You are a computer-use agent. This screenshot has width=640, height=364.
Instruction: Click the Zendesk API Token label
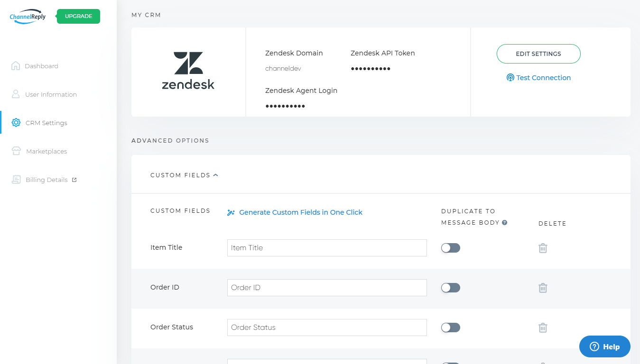coord(383,53)
